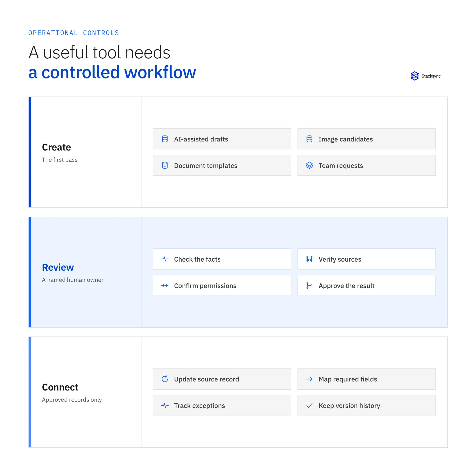The height and width of the screenshot is (476, 476).
Task: Click the network icon beside Verify sources
Action: [x=309, y=259]
